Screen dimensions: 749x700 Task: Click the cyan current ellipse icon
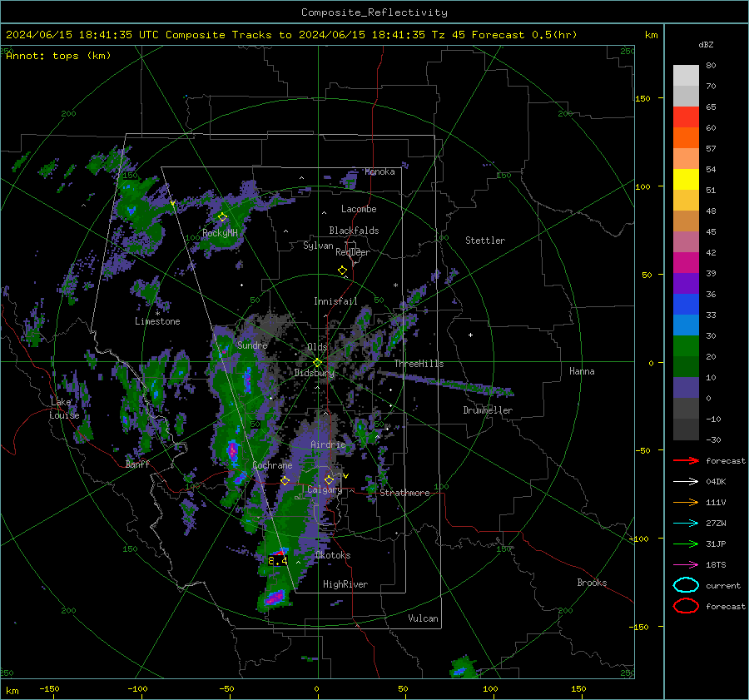[686, 585]
